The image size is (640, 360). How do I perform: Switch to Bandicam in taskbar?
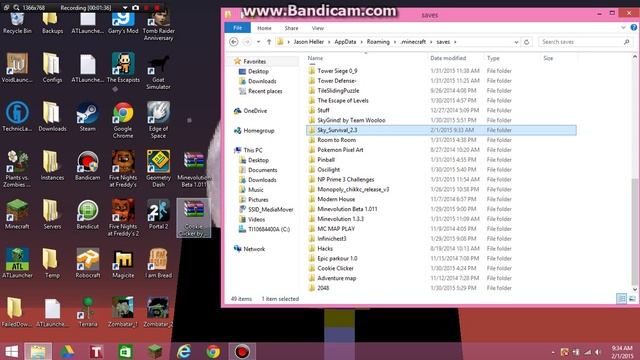[x=242, y=351]
